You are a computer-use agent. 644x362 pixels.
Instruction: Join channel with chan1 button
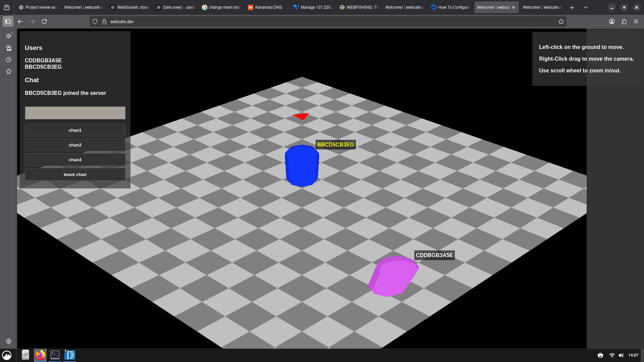[75, 130]
